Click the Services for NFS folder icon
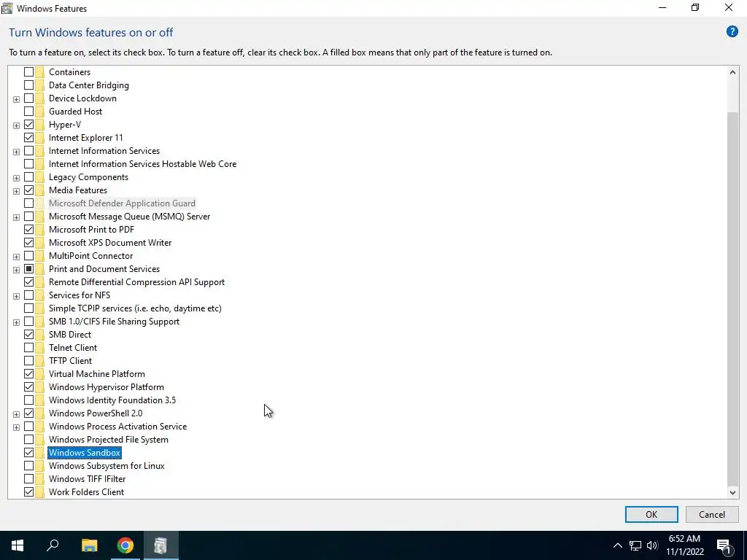Image resolution: width=747 pixels, height=560 pixels. pyautogui.click(x=40, y=295)
